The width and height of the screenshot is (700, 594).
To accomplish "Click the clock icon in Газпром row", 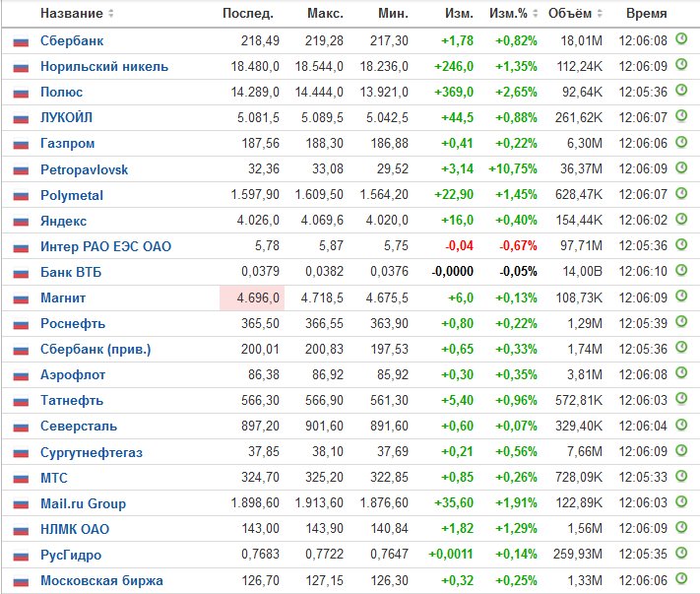I will tap(681, 142).
